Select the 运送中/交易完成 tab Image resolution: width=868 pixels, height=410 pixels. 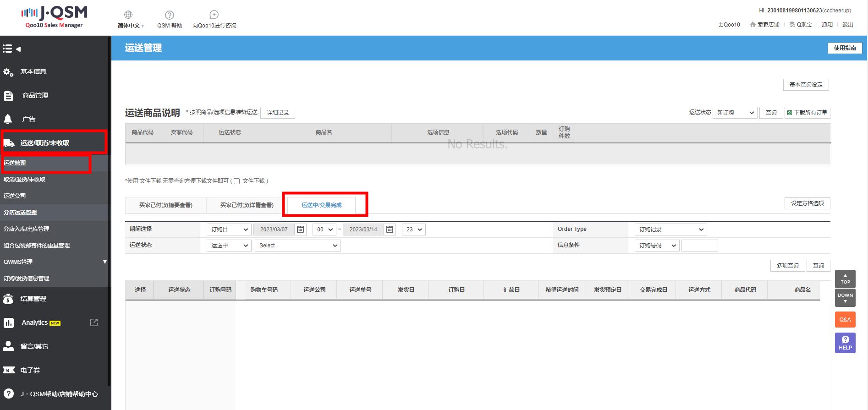pos(321,205)
